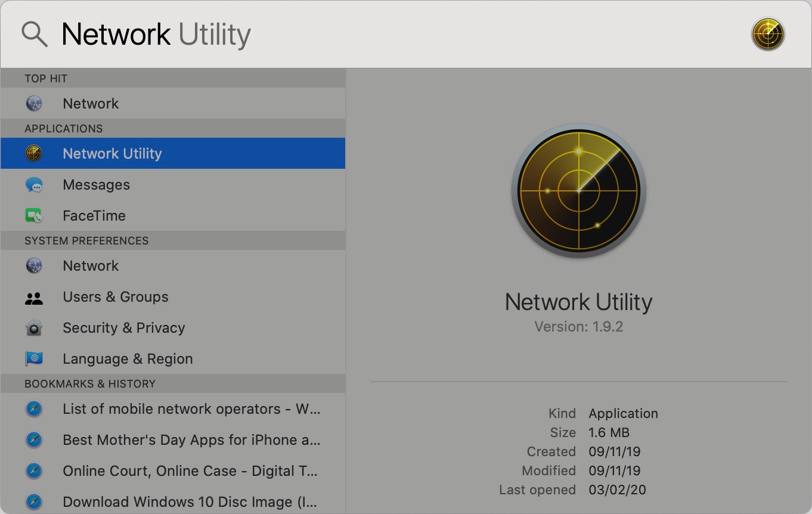This screenshot has height=514, width=812.
Task: Click the radar icon at top right corner
Action: [768, 33]
